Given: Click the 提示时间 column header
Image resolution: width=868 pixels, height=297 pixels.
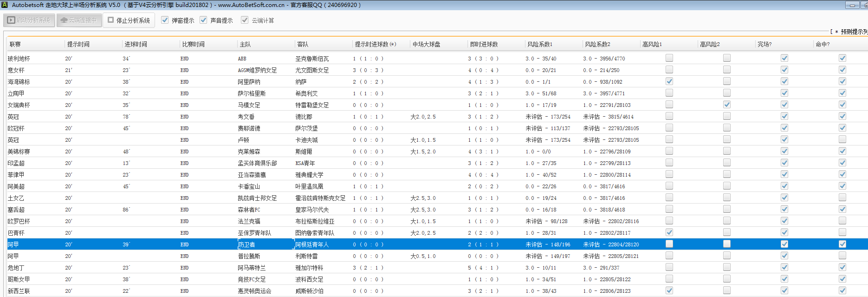Looking at the screenshot, I should tap(78, 44).
